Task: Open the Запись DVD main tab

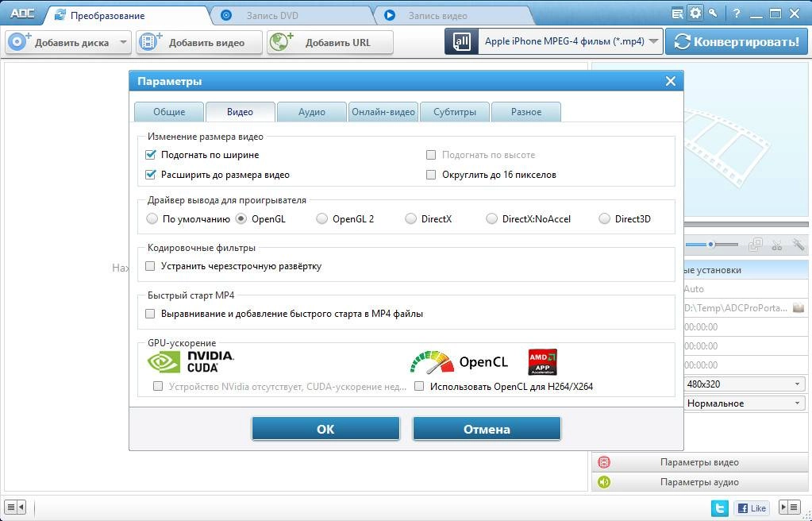Action: (291, 16)
